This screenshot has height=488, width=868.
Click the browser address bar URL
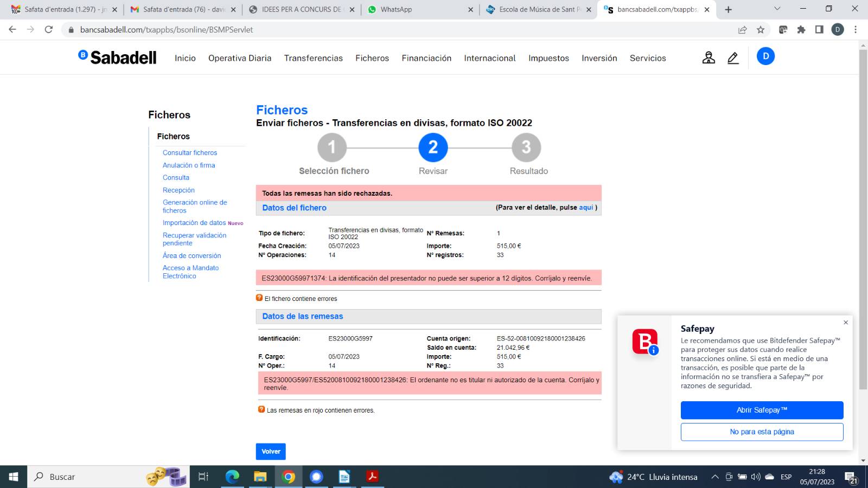(x=167, y=30)
